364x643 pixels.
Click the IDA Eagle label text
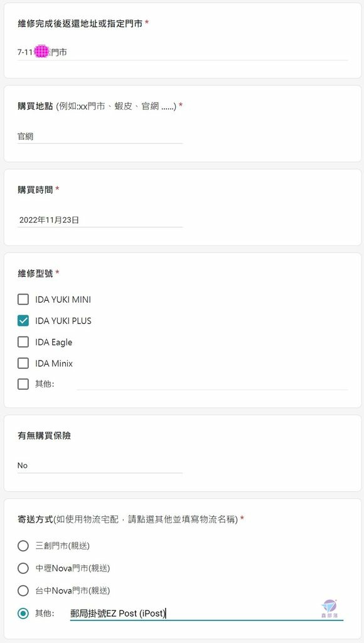[54, 342]
